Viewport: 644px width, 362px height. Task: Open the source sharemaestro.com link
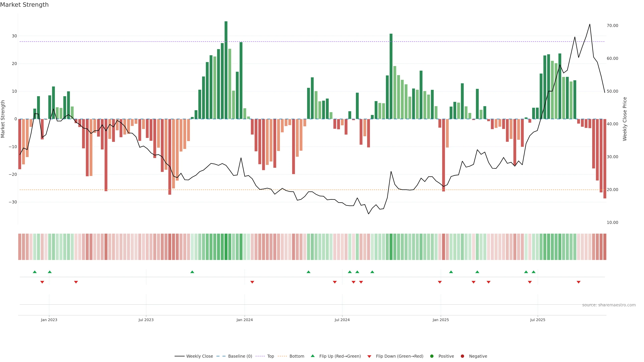point(609,305)
